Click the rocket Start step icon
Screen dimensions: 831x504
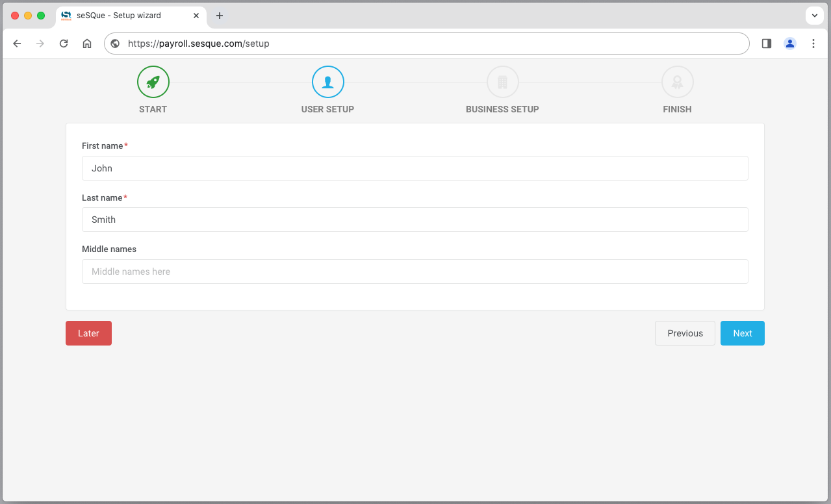click(x=153, y=82)
